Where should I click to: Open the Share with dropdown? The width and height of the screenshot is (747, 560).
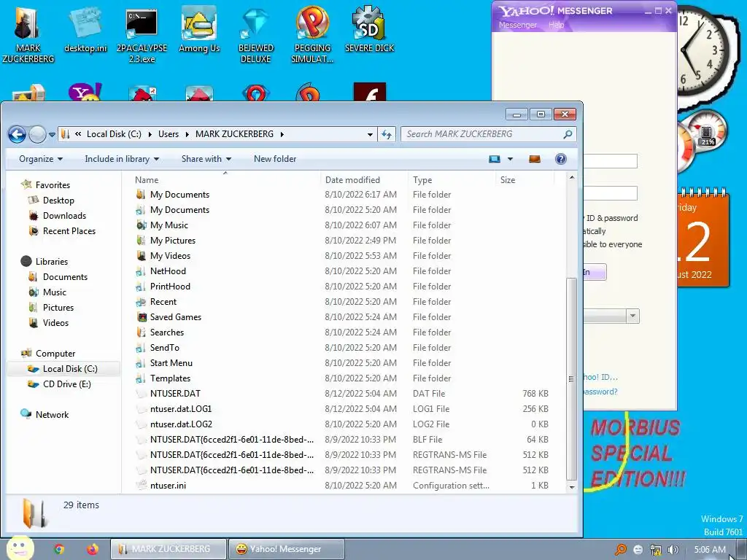click(x=206, y=159)
